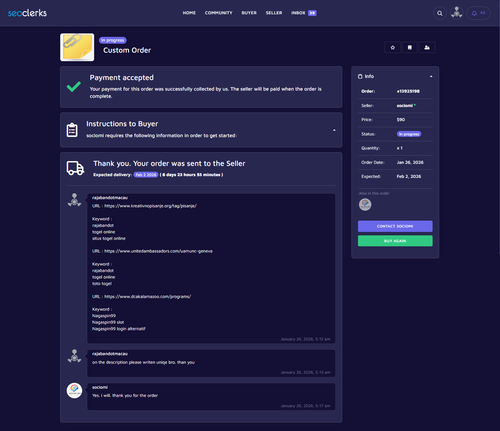Click rajabandotmacau username on first message
The height and width of the screenshot is (431, 500).
(110, 198)
